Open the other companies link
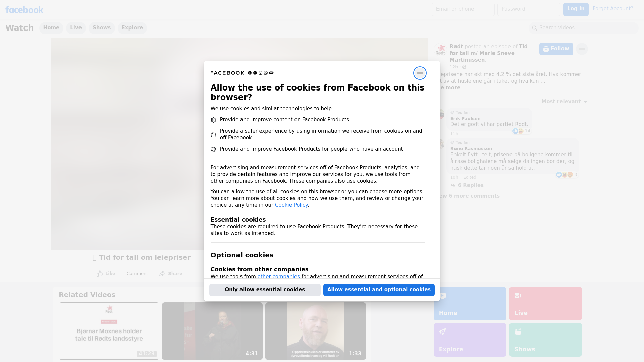This screenshot has height=362, width=644. click(278, 277)
